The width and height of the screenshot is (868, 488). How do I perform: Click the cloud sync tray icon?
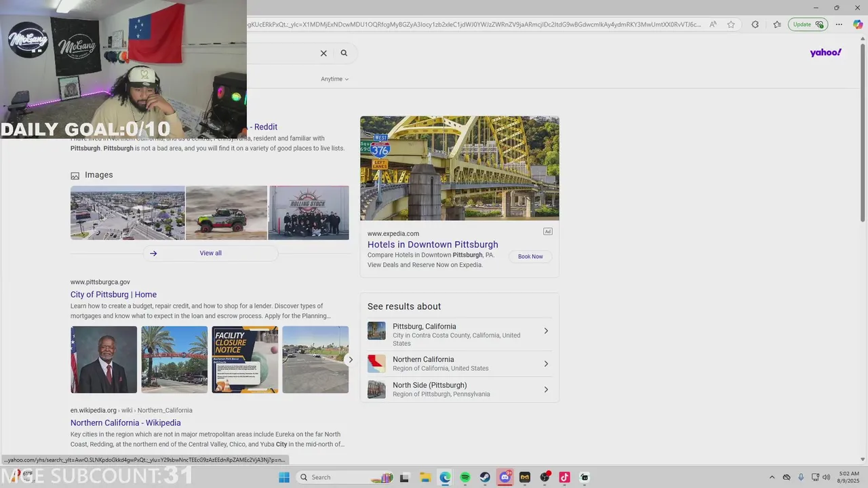(x=787, y=477)
